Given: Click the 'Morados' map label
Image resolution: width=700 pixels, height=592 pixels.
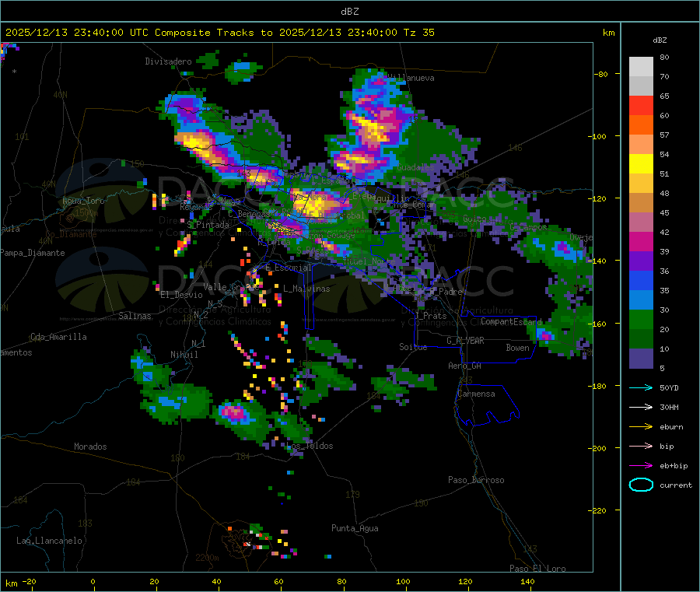Looking at the screenshot, I should (x=90, y=447).
